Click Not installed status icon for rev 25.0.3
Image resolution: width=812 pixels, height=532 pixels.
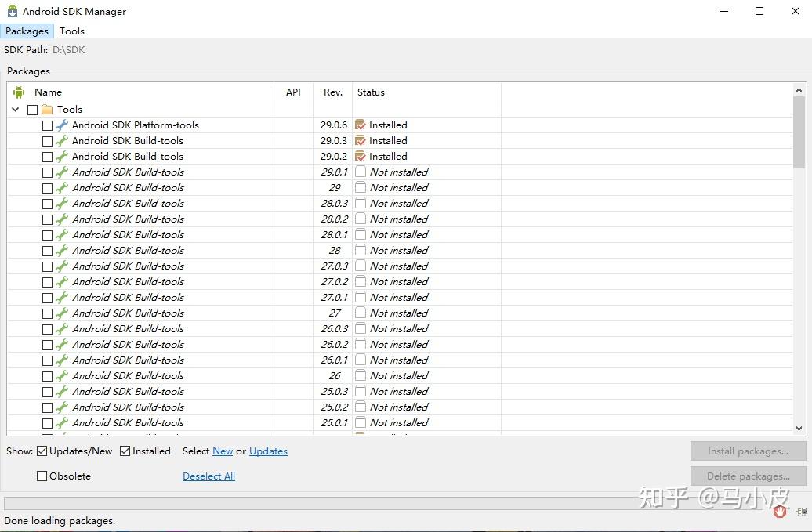pos(361,391)
